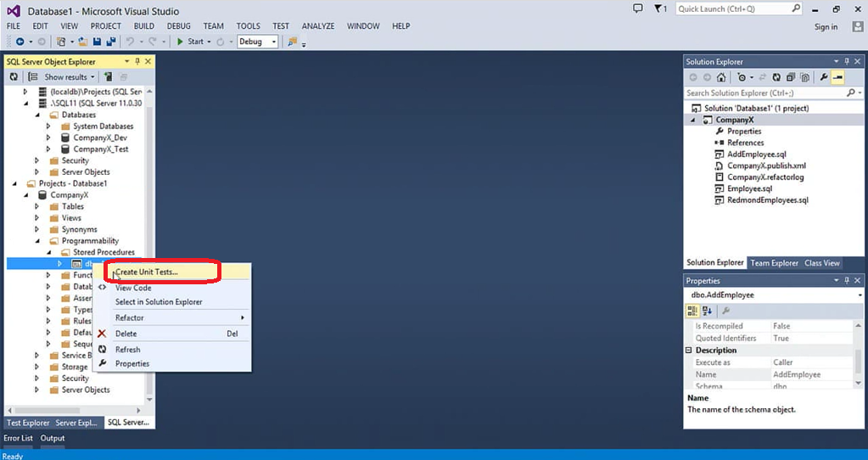Refresh SQL Server Object Explorer tree
Viewport: 868px width, 460px height.
coord(14,77)
